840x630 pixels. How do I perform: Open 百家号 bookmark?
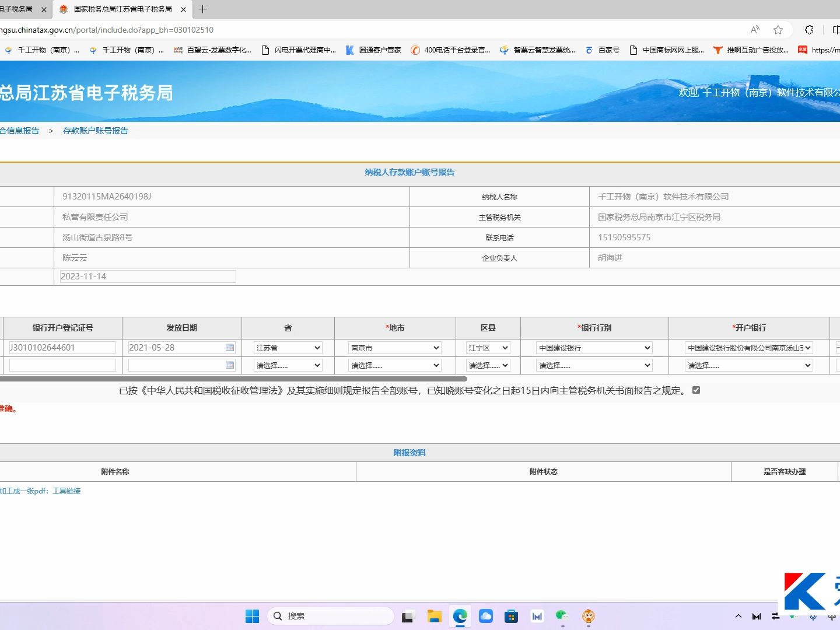click(x=602, y=50)
